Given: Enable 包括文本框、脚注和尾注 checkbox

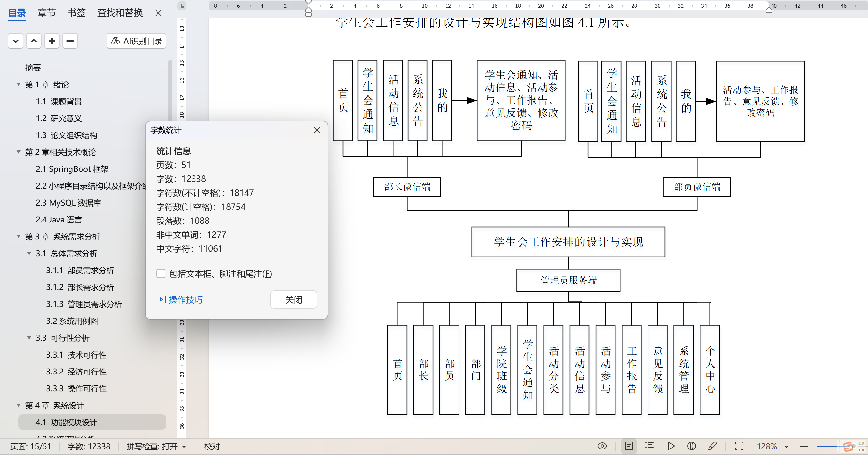Looking at the screenshot, I should click(x=161, y=274).
